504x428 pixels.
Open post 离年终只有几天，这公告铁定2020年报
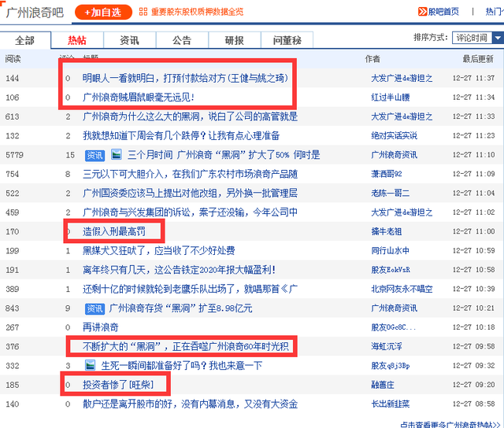[x=179, y=270]
